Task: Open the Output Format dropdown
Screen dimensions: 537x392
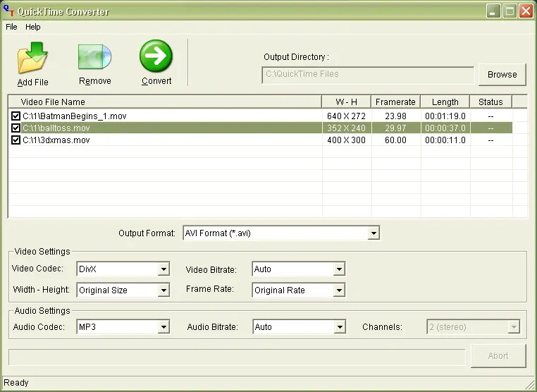Action: pos(374,233)
